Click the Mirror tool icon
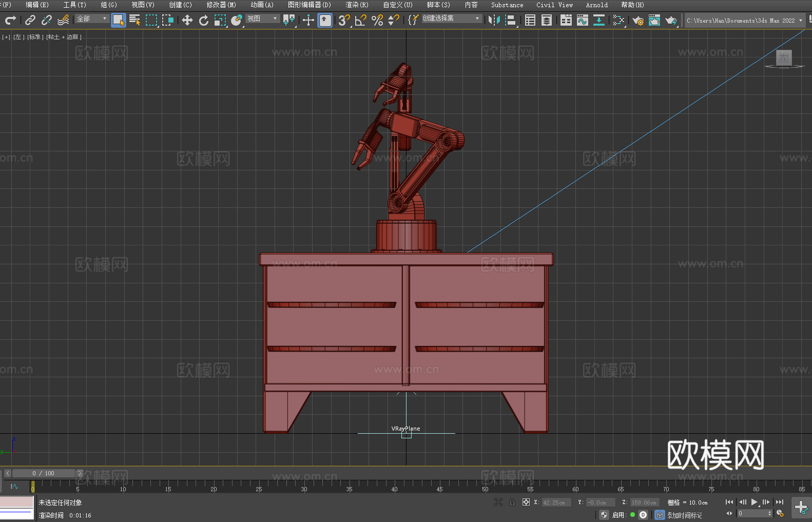This screenshot has width=812, height=522. (x=494, y=20)
